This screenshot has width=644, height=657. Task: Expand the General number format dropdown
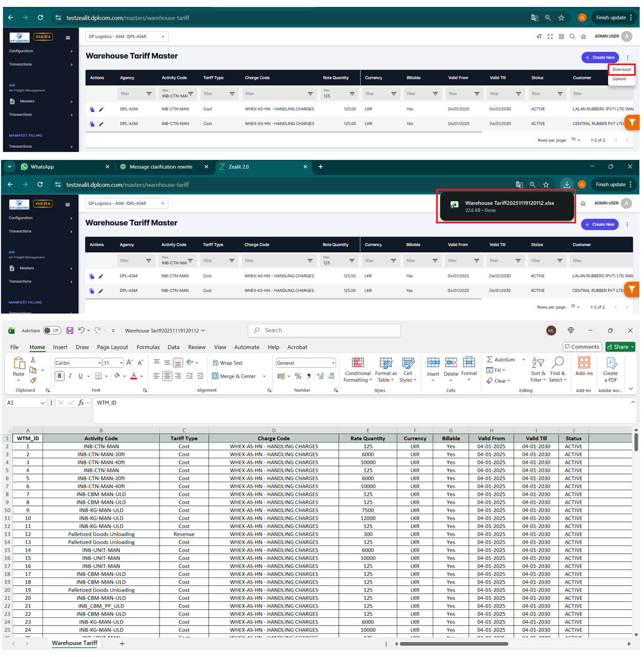[333, 363]
